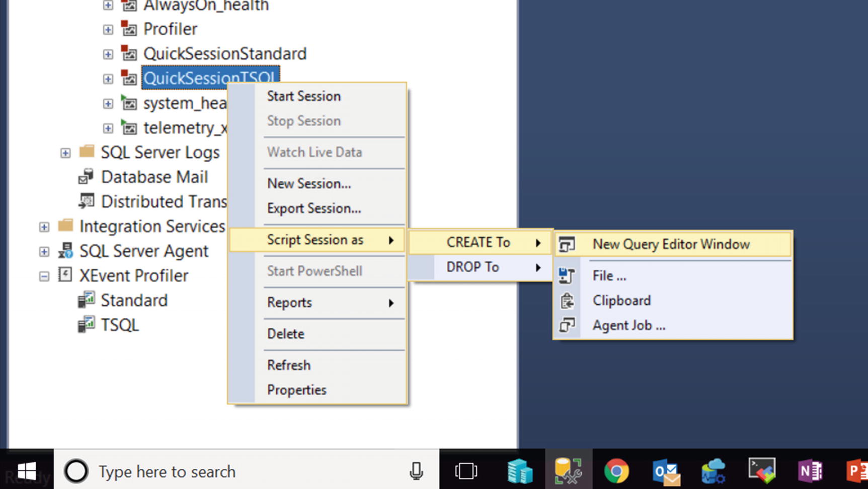
Task: Script session to Agent Job ...
Action: pos(673,325)
